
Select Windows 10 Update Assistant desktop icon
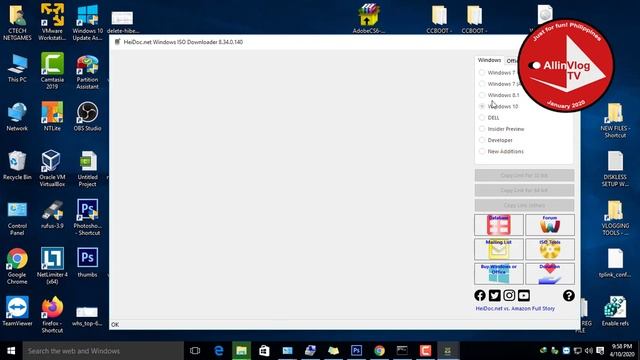click(87, 22)
